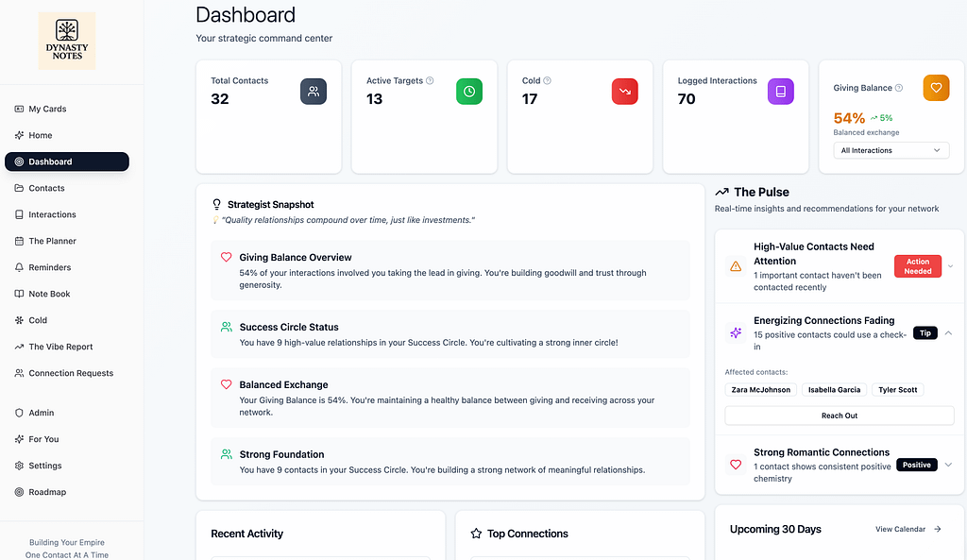The image size is (967, 560).
Task: Click the heart icon beside Strong Romantic Connections
Action: (x=736, y=465)
